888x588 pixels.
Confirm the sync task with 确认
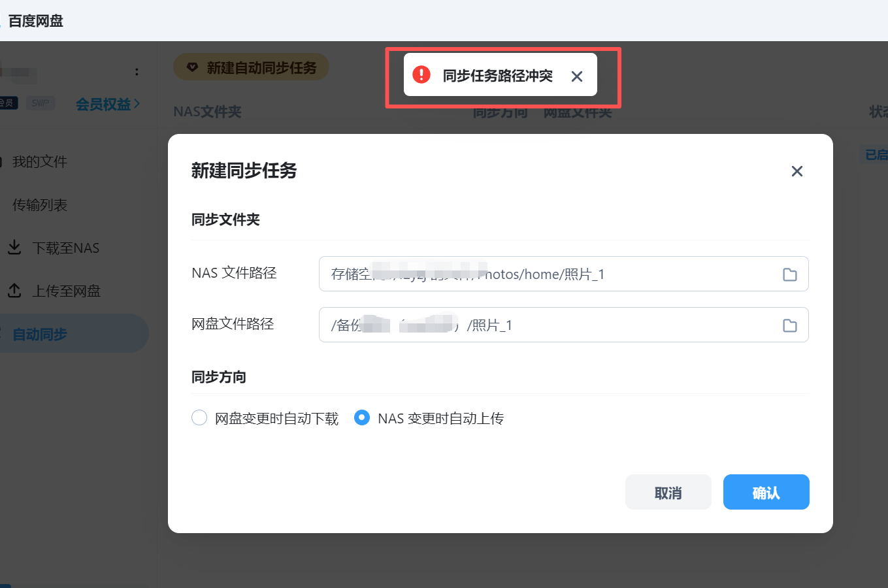click(x=766, y=492)
